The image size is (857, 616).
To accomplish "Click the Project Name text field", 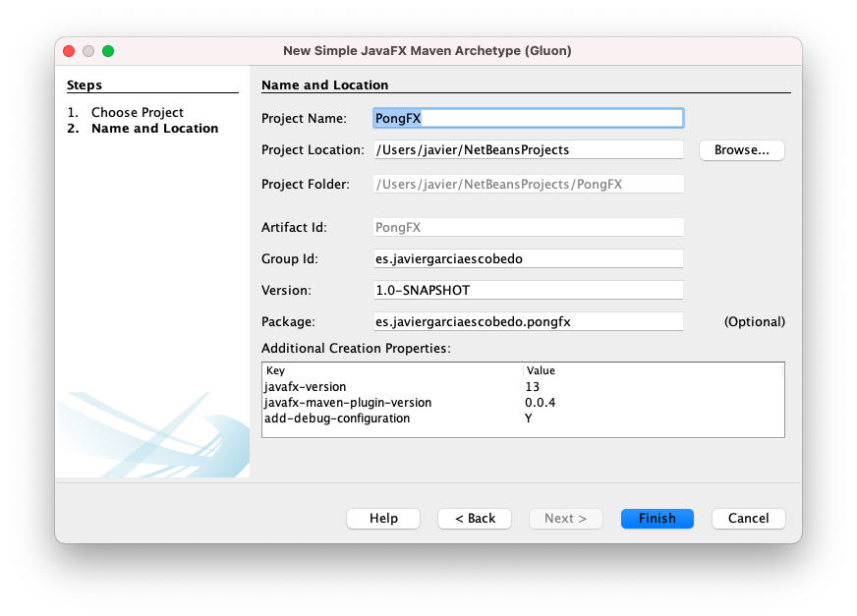I will 528,118.
